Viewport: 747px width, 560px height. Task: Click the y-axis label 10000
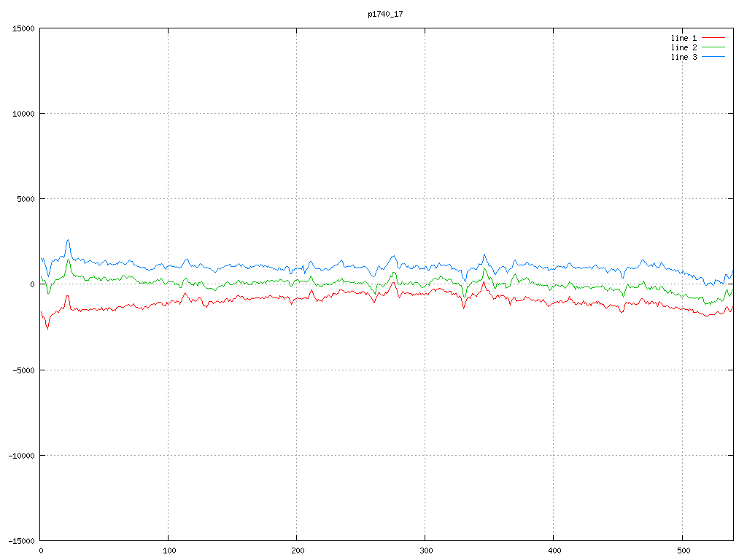pos(24,114)
